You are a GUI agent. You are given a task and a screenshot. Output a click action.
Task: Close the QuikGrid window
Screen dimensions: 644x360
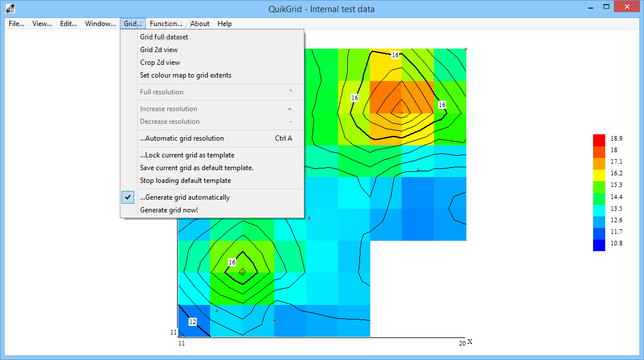click(627, 6)
